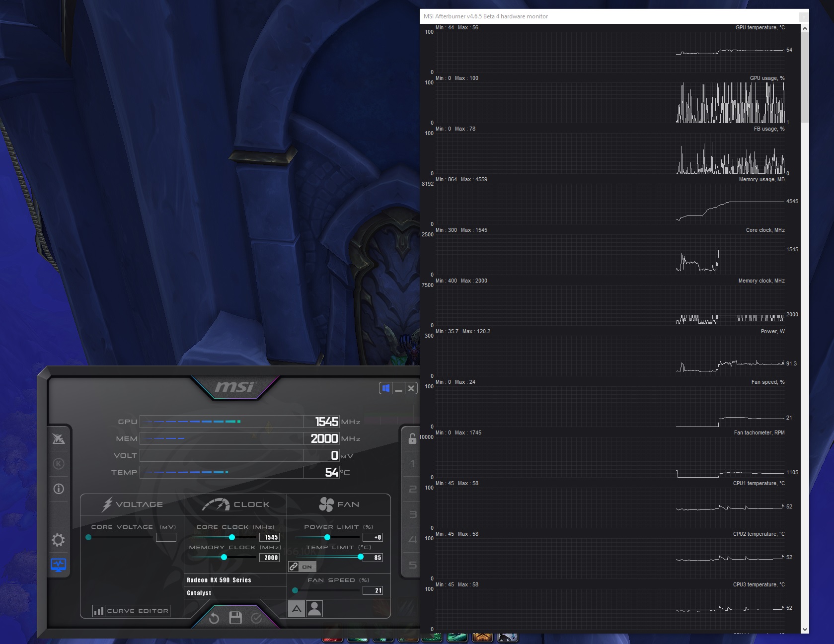Click the Fan Speed slider handle

click(x=295, y=590)
